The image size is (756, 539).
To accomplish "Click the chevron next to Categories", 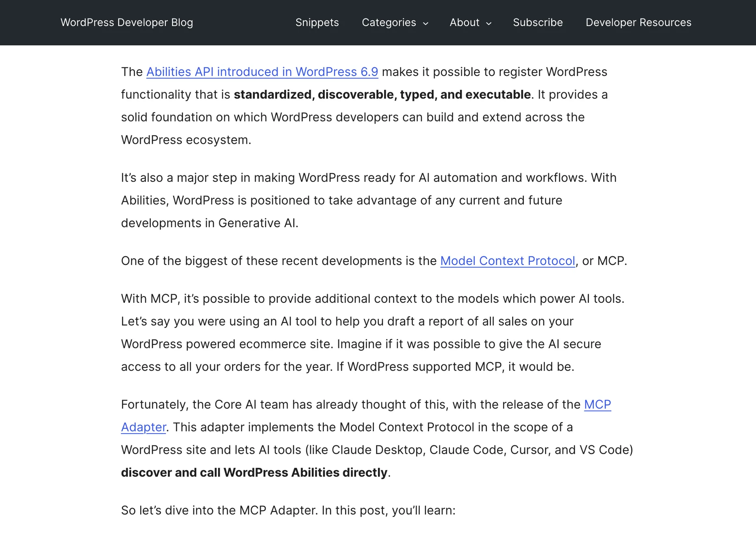I will click(426, 24).
